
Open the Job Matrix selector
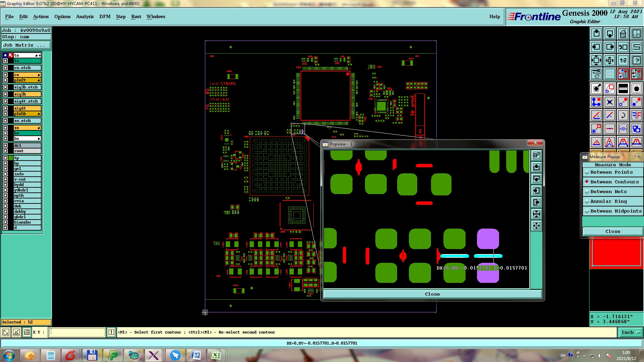(26, 45)
